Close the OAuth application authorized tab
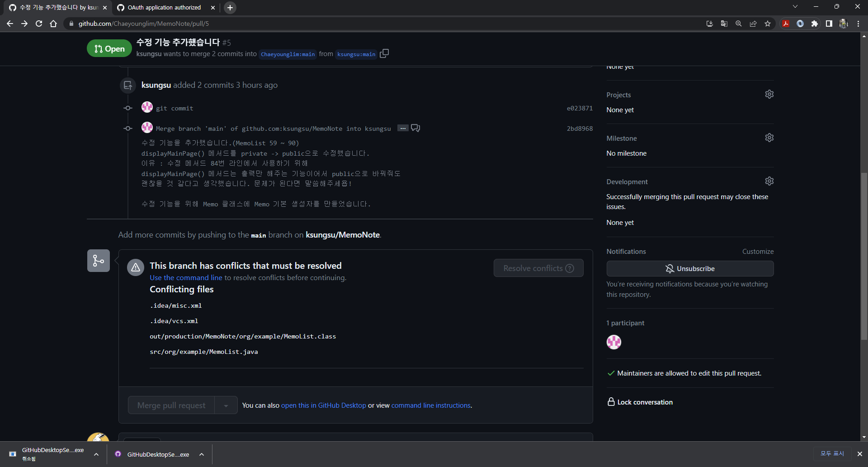The width and height of the screenshot is (868, 467). pyautogui.click(x=213, y=8)
